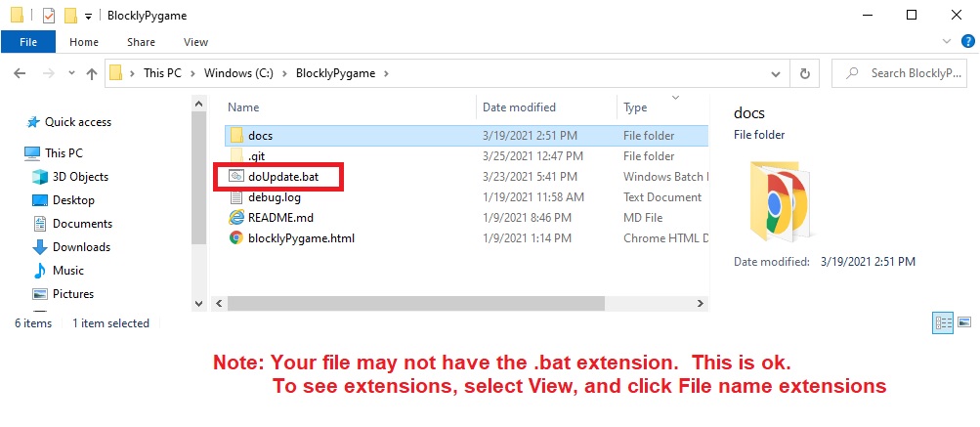Open the File menu
980x427 pixels.
pyautogui.click(x=28, y=42)
